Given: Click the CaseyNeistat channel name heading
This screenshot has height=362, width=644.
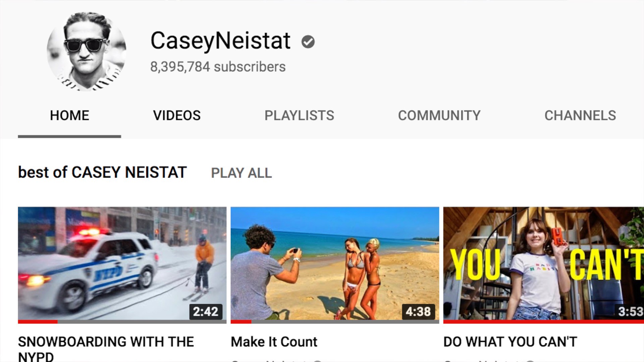Looking at the screenshot, I should tap(220, 41).
